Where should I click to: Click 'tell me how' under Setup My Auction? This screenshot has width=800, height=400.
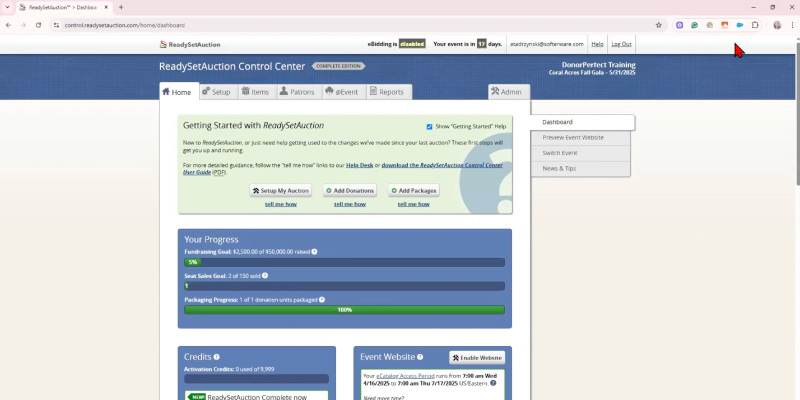coord(281,204)
